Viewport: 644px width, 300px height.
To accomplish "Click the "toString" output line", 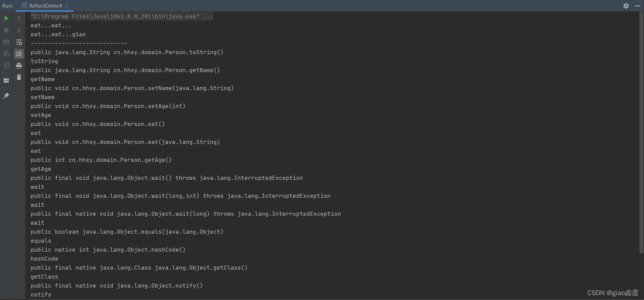I will click(x=44, y=61).
